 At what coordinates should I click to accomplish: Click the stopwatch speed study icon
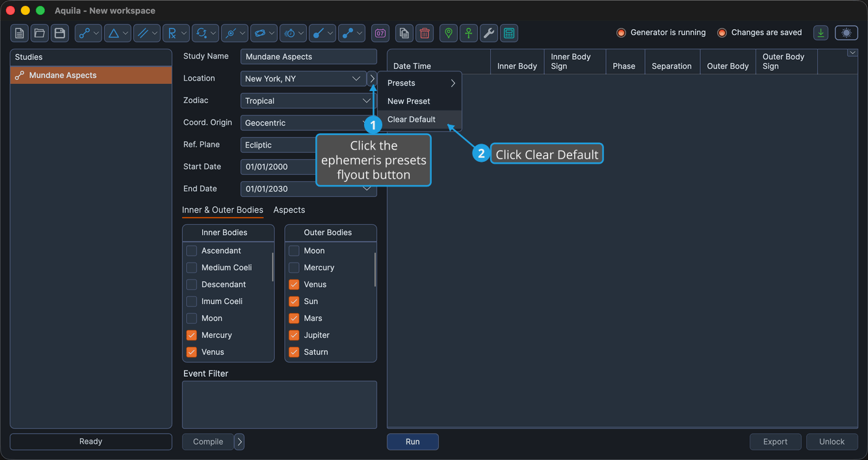pyautogui.click(x=289, y=33)
